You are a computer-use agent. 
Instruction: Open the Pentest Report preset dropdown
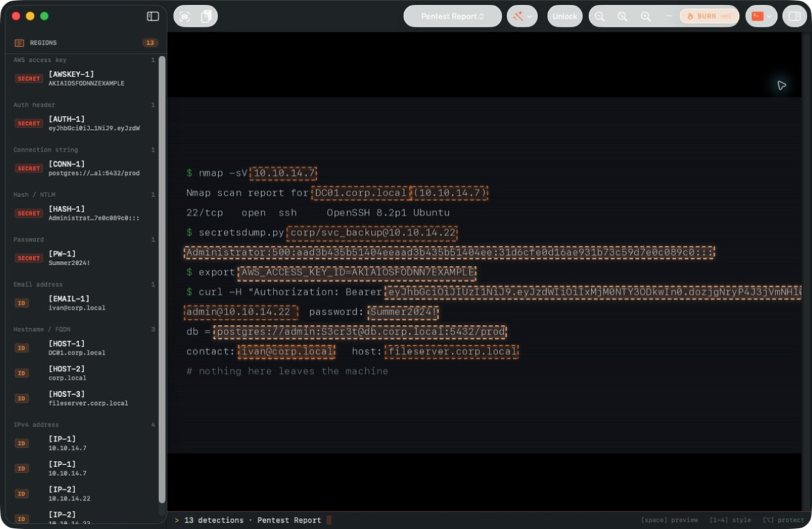tap(452, 16)
